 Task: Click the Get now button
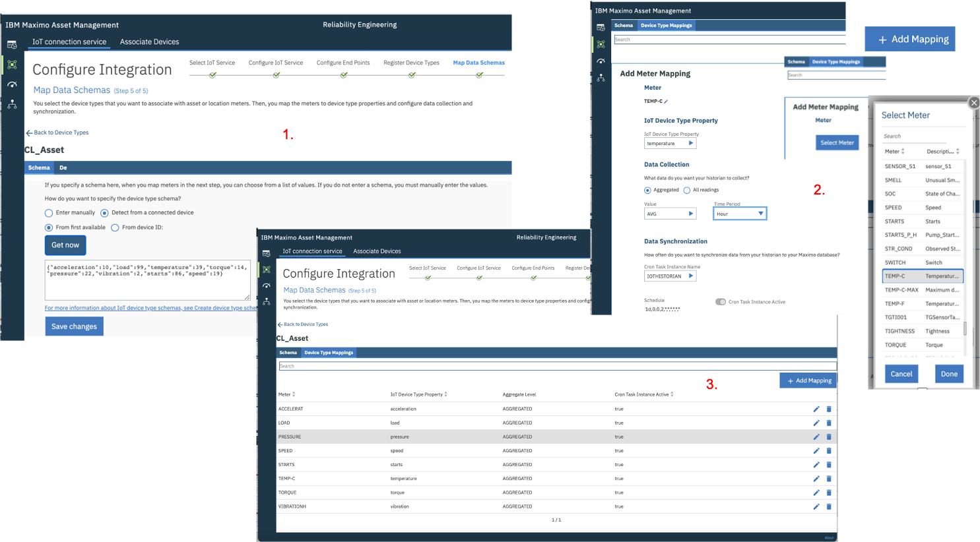point(65,245)
